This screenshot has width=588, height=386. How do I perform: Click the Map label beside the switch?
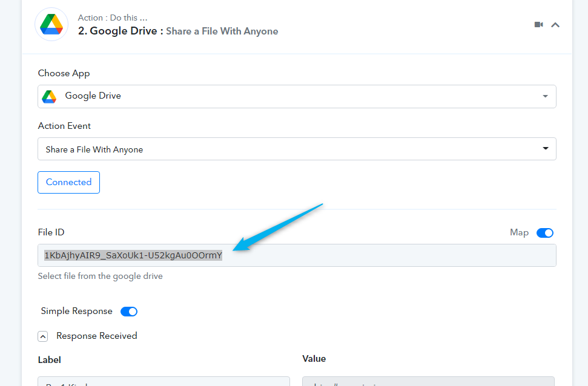tap(519, 232)
